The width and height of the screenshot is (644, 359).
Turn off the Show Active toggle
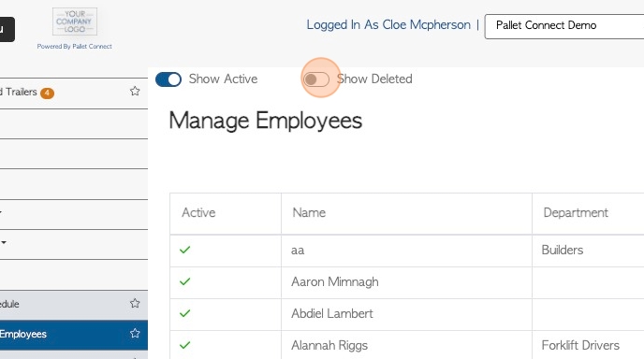(x=168, y=79)
